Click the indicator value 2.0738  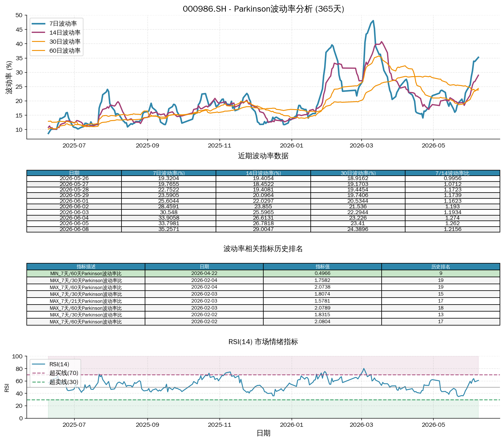(322, 287)
